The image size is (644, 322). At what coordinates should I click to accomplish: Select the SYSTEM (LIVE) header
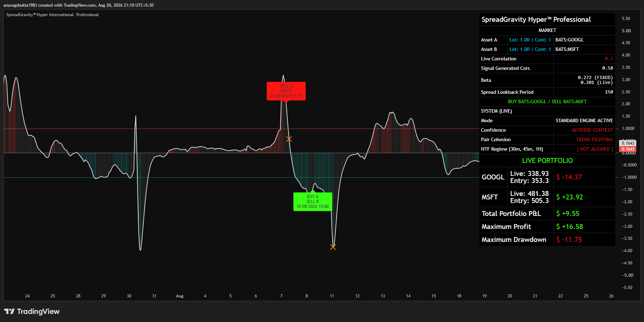click(496, 111)
